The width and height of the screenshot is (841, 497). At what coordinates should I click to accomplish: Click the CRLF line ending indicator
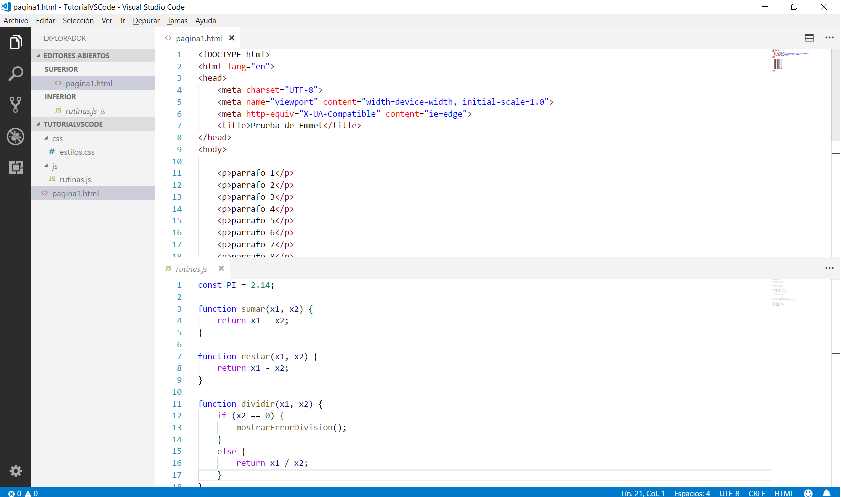tap(757, 493)
